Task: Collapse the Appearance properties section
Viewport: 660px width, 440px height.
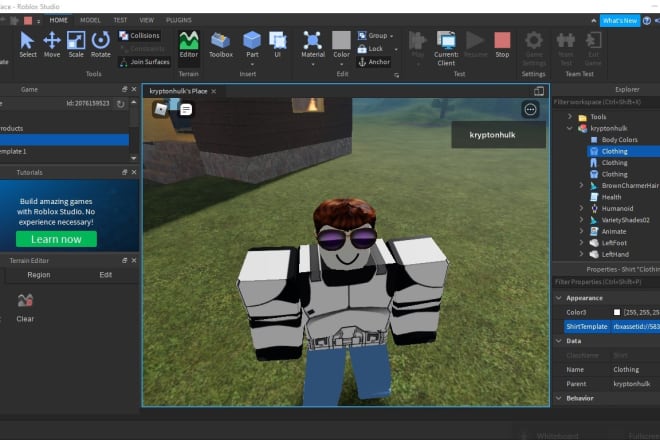Action: 559,298
